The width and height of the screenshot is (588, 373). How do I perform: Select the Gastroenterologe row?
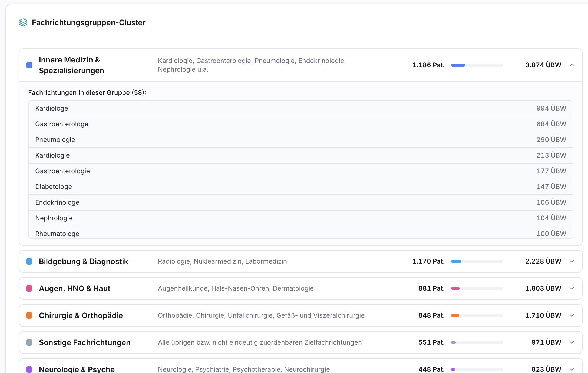[x=301, y=124]
